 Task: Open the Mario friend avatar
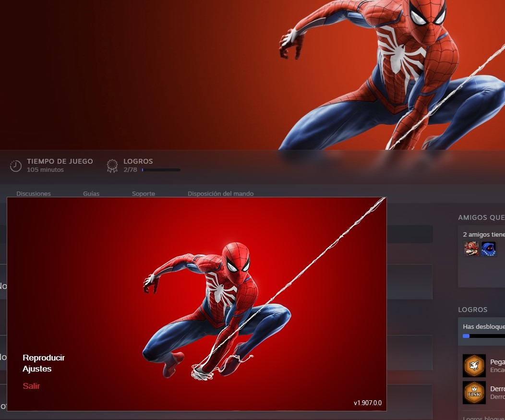471,249
